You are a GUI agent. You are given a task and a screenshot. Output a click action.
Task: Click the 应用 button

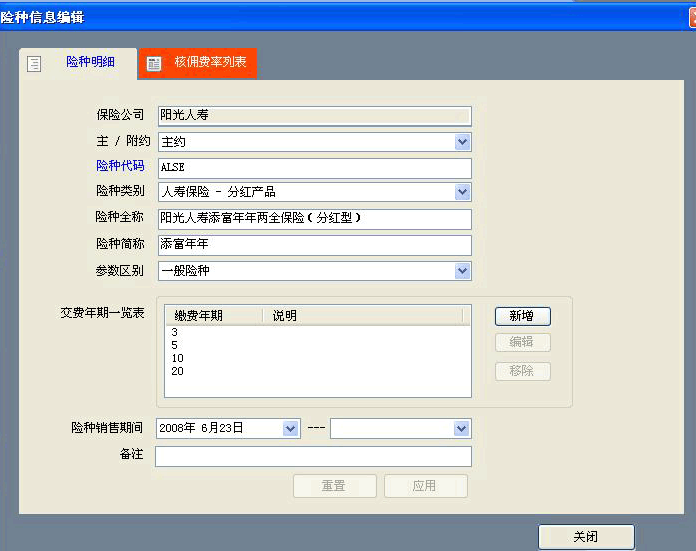pyautogui.click(x=426, y=486)
